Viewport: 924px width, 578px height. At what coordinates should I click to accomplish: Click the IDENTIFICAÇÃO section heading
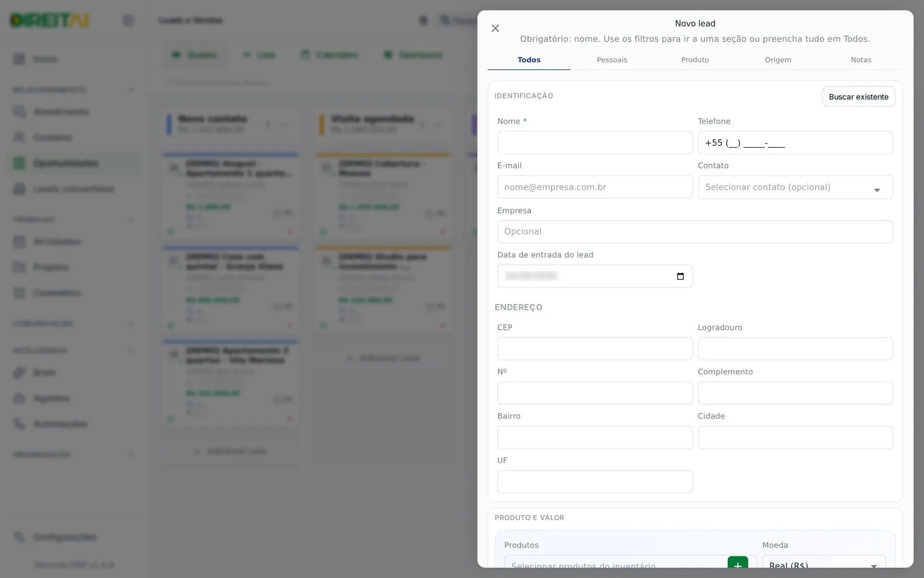524,96
